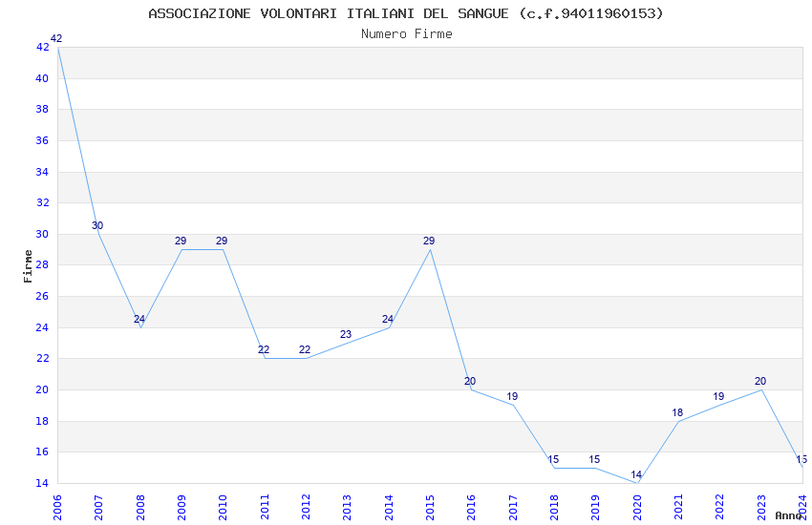812x525 pixels.
Task: Click the y-axis tick value 34
Action: pos(42,172)
